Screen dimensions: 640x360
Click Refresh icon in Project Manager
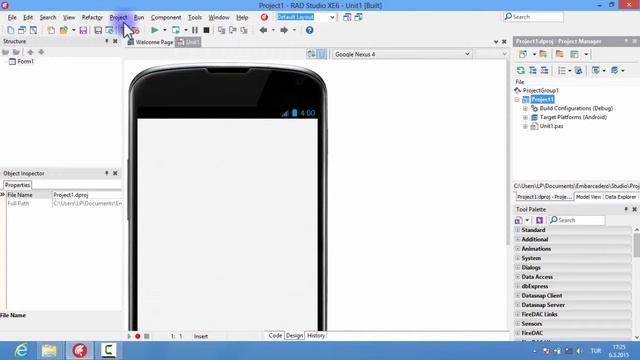pyautogui.click(x=521, y=71)
